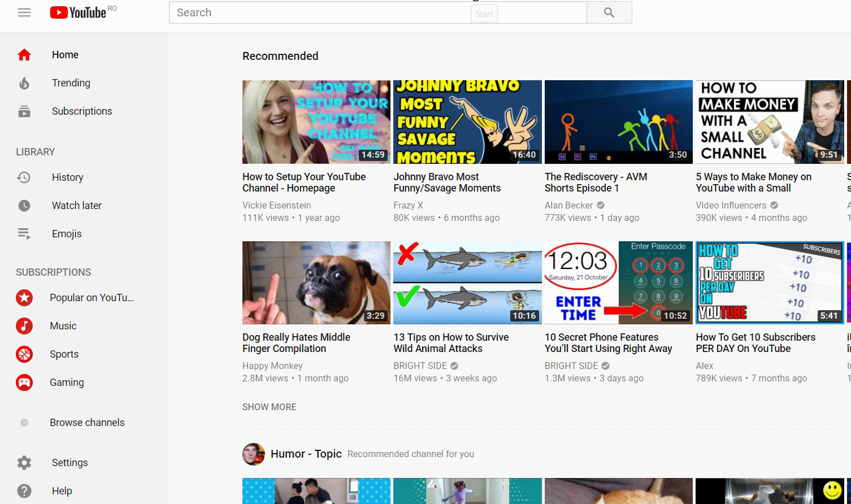Expand videos with SHOW MORE

(269, 407)
